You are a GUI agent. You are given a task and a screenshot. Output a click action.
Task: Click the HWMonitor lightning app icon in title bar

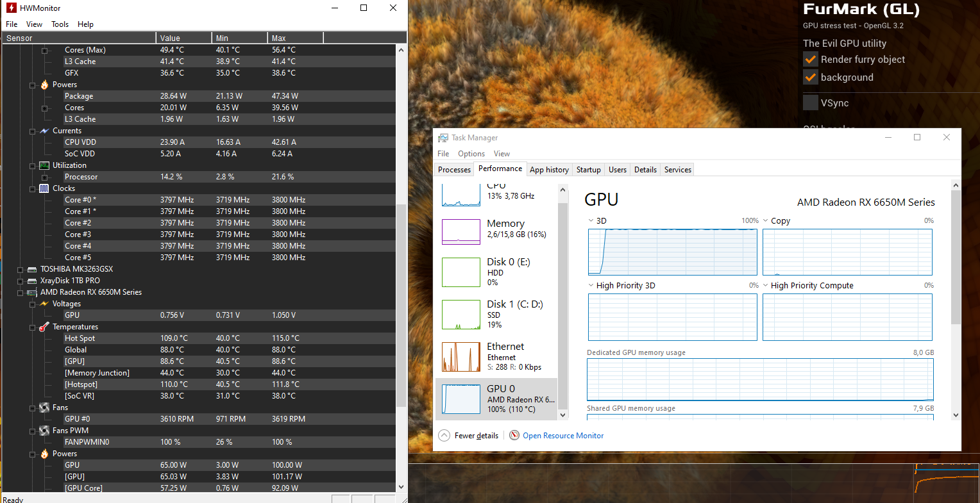[11, 8]
